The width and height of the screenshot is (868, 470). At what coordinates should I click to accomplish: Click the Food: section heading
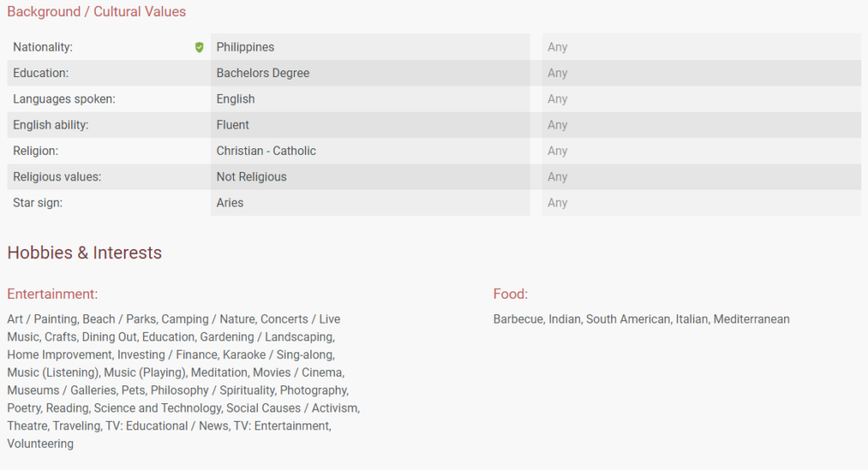click(x=510, y=294)
